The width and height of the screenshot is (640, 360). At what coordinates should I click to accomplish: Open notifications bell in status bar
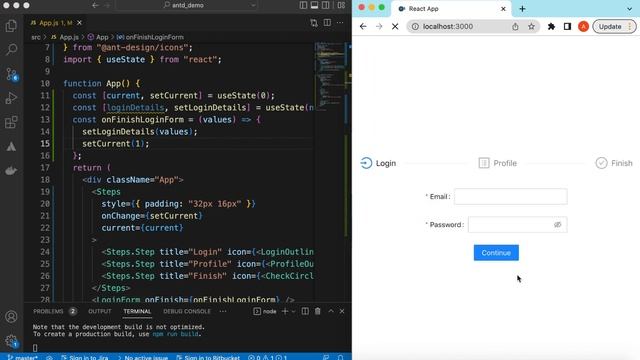point(340,357)
